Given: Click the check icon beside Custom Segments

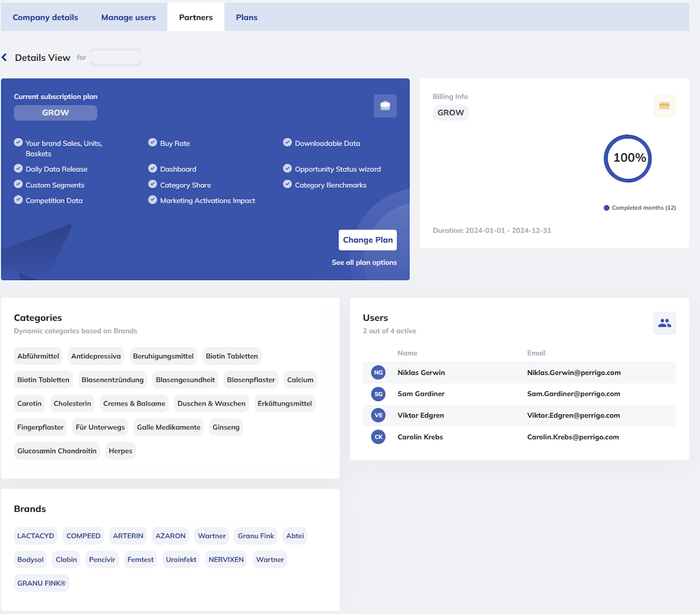Looking at the screenshot, I should (18, 184).
